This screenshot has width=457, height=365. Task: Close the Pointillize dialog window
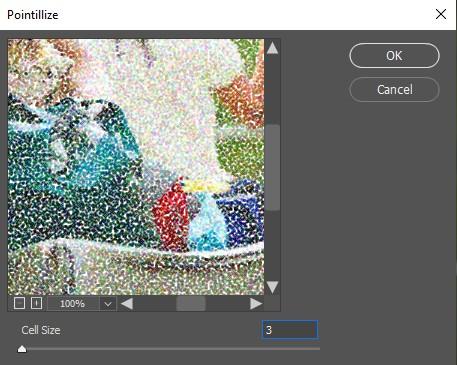pyautogui.click(x=441, y=14)
